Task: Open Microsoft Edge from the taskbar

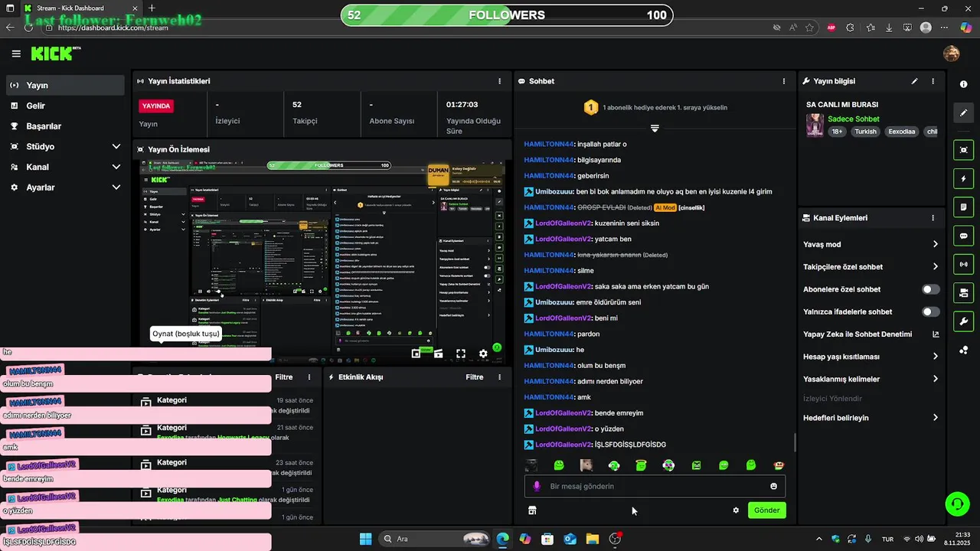Action: pyautogui.click(x=502, y=539)
